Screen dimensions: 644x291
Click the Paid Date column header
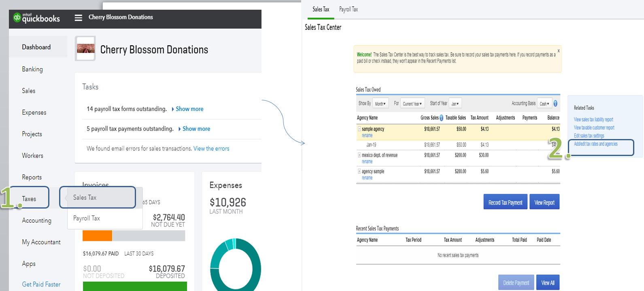point(544,240)
